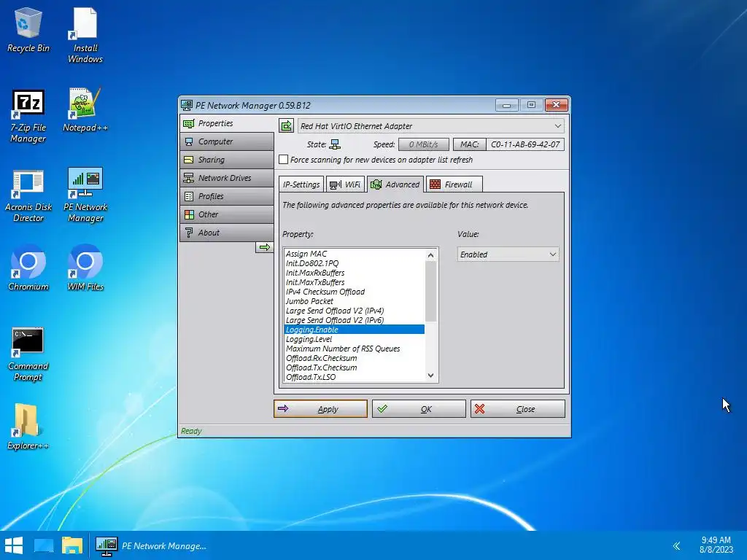Select the Advanced tab
This screenshot has width=747, height=560.
click(x=395, y=184)
